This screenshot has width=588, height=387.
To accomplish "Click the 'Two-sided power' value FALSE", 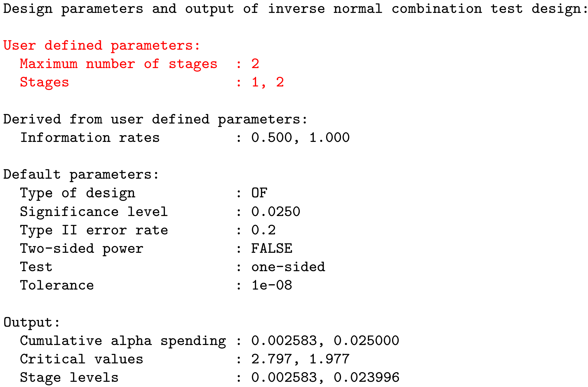I will click(x=271, y=249).
